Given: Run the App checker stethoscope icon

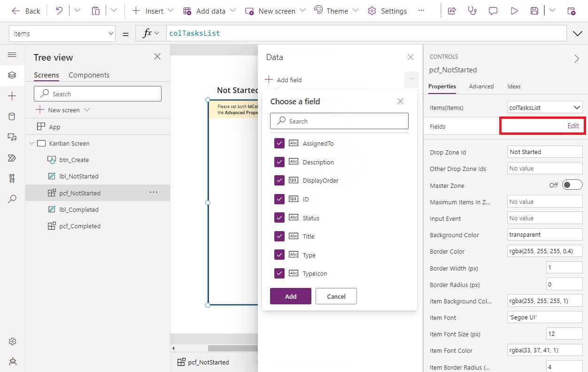Looking at the screenshot, I should [x=471, y=10].
